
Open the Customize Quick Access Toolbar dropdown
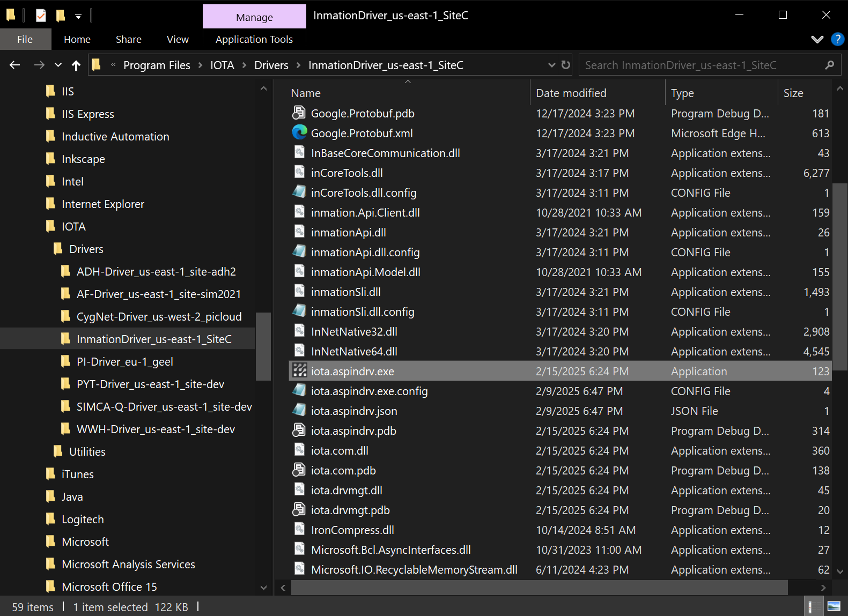[78, 17]
